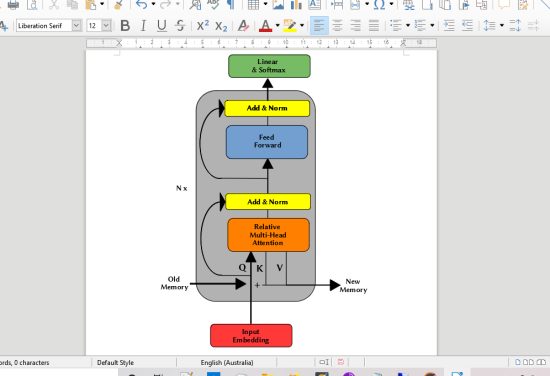Center align the paragraph
This screenshot has width=550, height=376.
(337, 26)
